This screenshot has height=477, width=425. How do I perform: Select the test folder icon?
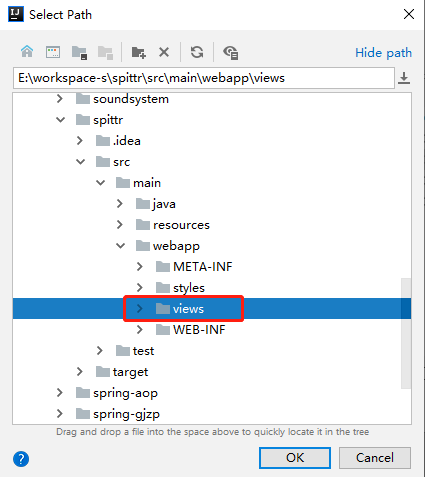point(123,351)
